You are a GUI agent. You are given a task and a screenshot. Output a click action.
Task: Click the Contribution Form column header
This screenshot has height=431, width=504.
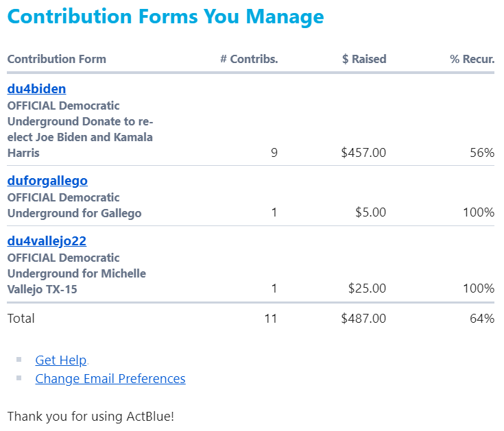point(57,59)
